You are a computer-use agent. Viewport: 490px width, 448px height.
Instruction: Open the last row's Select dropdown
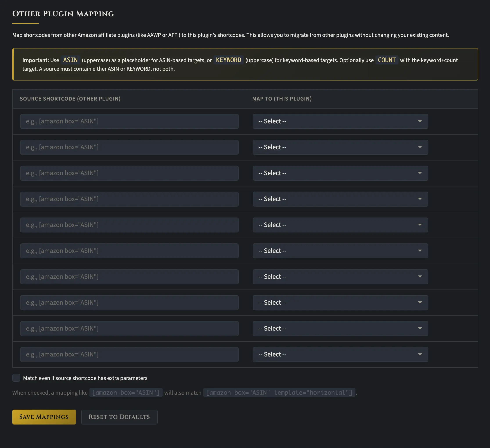pos(340,354)
